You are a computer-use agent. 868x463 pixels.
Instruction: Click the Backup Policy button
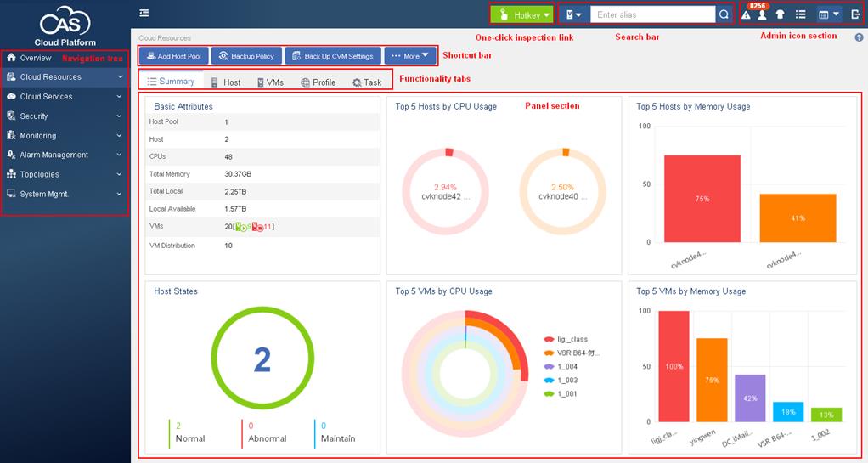(247, 56)
